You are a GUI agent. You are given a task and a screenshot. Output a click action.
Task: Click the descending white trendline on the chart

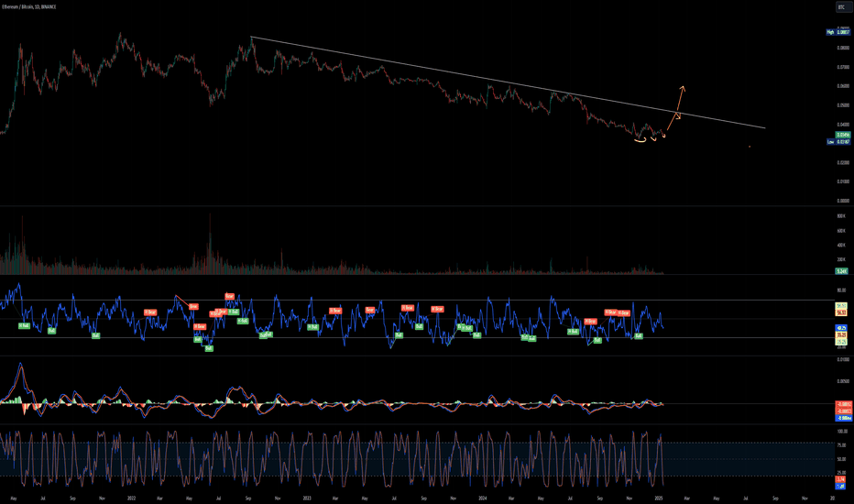[x=508, y=82]
